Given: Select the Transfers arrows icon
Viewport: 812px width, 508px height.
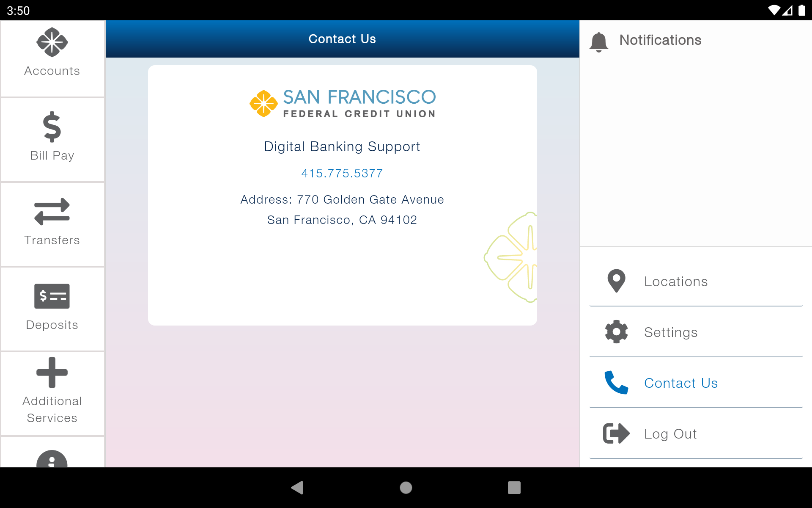Looking at the screenshot, I should click(52, 212).
